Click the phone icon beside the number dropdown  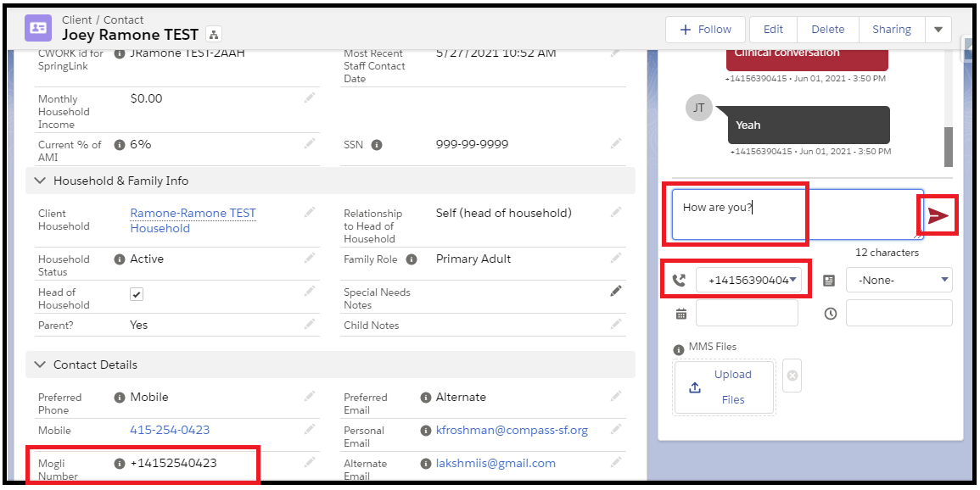pyautogui.click(x=679, y=281)
